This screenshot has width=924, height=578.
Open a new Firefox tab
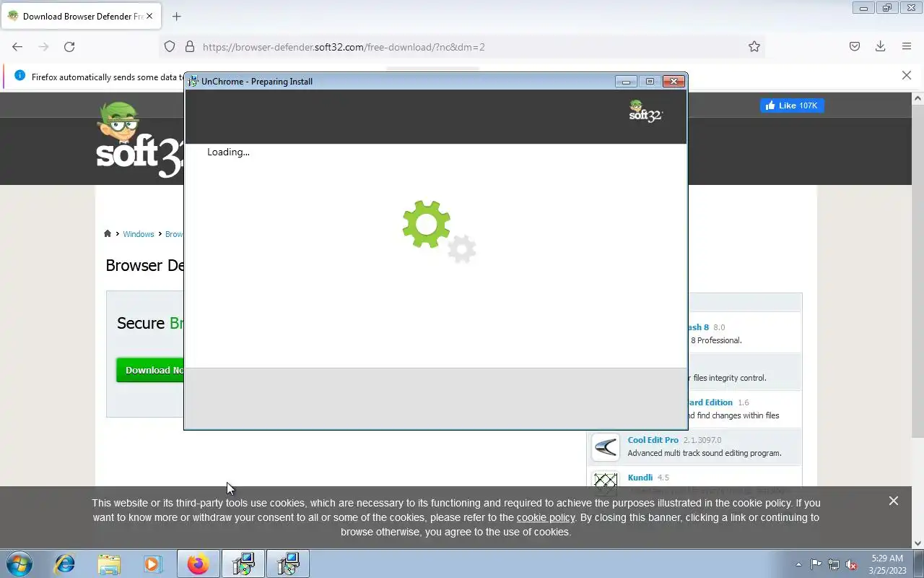tap(176, 16)
